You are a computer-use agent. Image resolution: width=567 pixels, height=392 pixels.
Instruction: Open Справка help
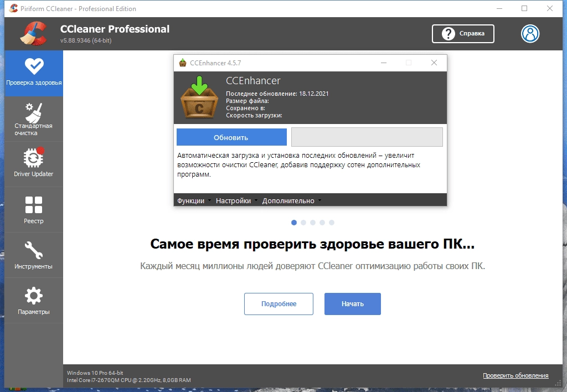(x=463, y=33)
